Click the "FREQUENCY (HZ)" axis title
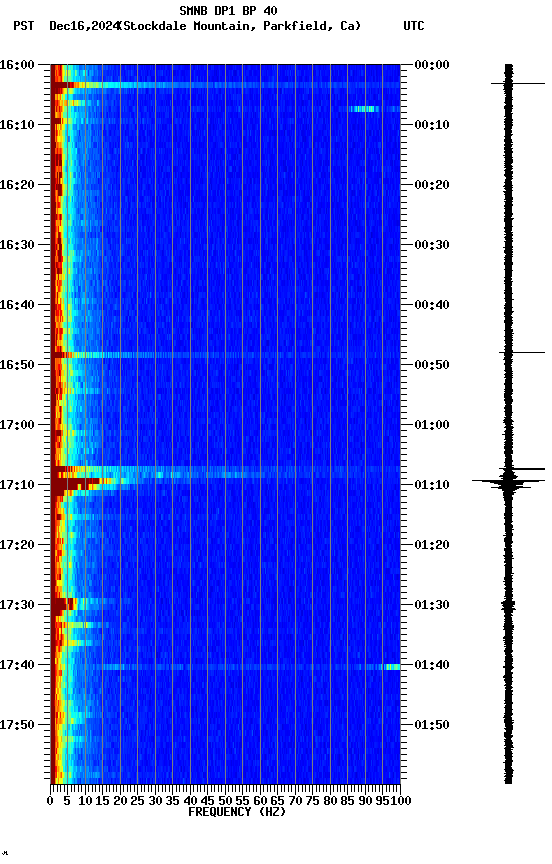 237,813
